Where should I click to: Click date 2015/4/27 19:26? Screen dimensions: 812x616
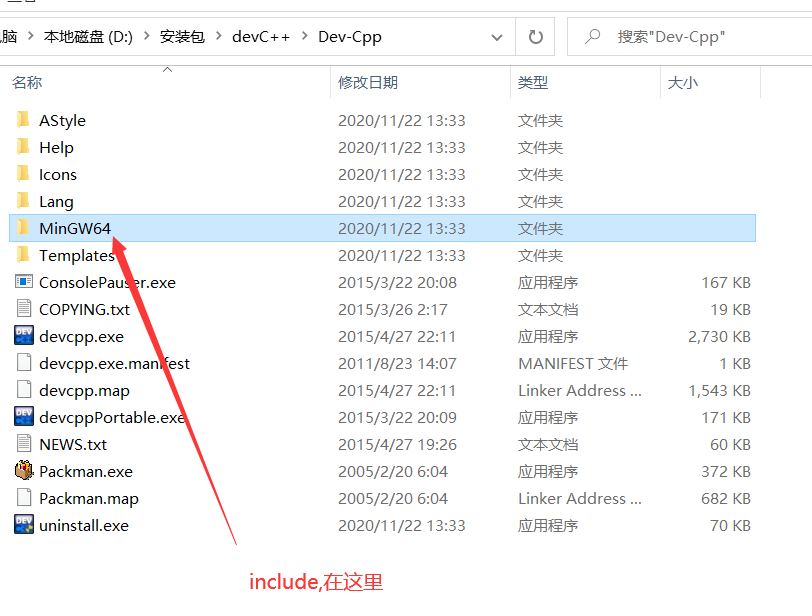click(397, 444)
